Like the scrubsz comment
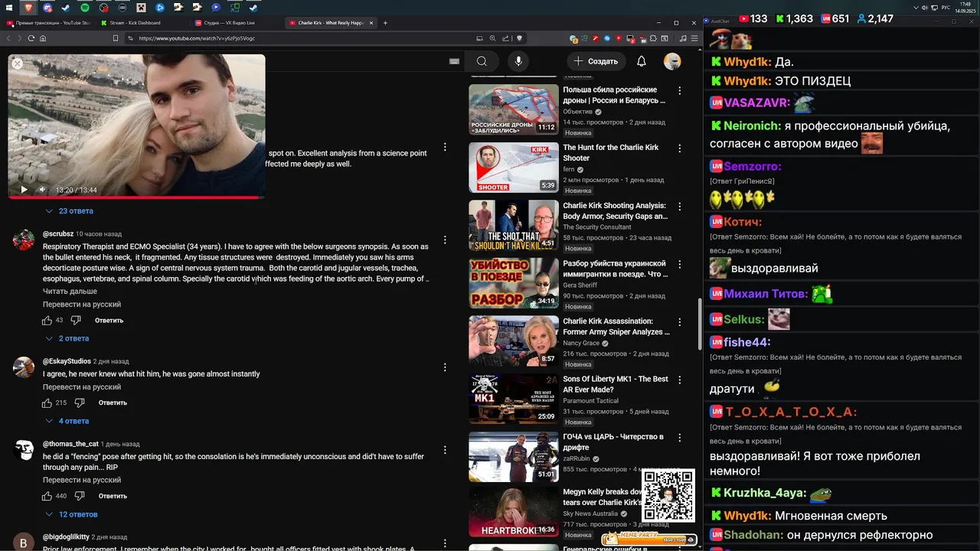The image size is (980, 551). (47, 321)
